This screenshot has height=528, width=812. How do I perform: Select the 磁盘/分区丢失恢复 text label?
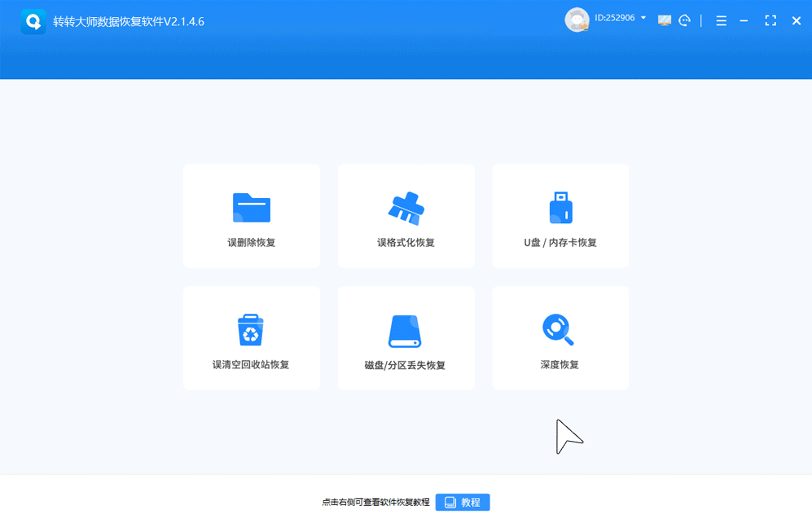click(406, 365)
